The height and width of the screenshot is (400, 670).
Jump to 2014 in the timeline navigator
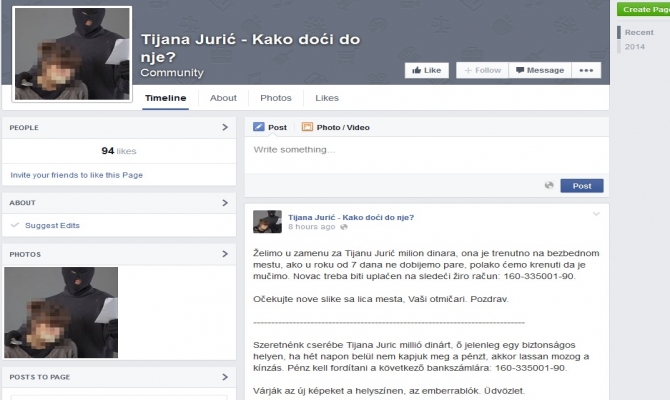click(635, 47)
